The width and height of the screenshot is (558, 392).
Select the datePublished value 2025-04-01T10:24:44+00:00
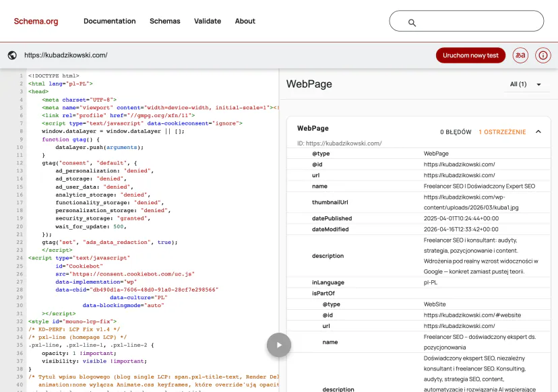pyautogui.click(x=461, y=218)
